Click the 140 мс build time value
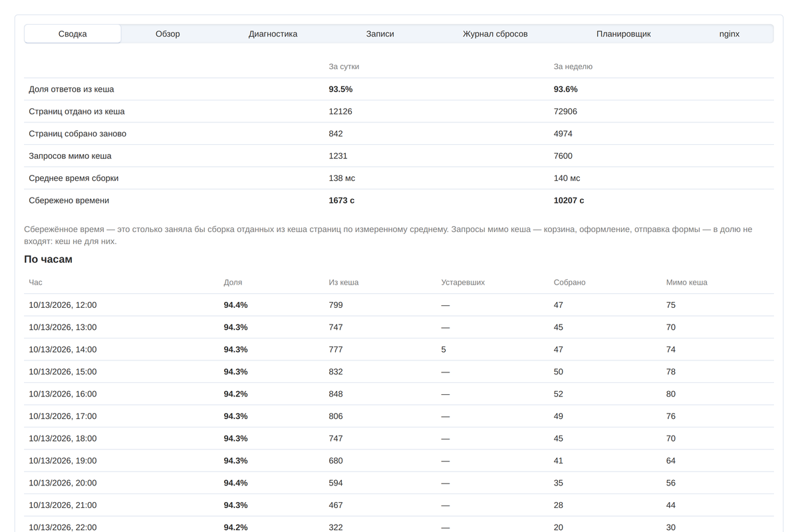Image resolution: width=798 pixels, height=532 pixels. tap(567, 178)
